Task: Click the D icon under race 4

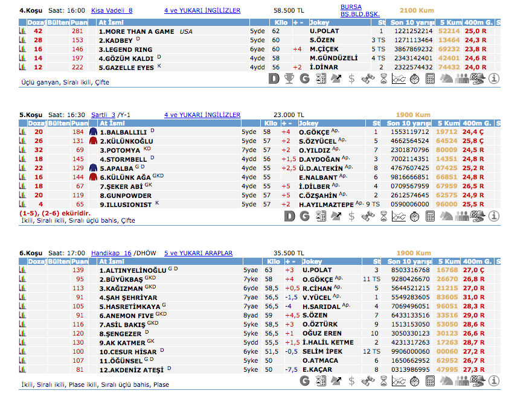Action: (x=274, y=78)
